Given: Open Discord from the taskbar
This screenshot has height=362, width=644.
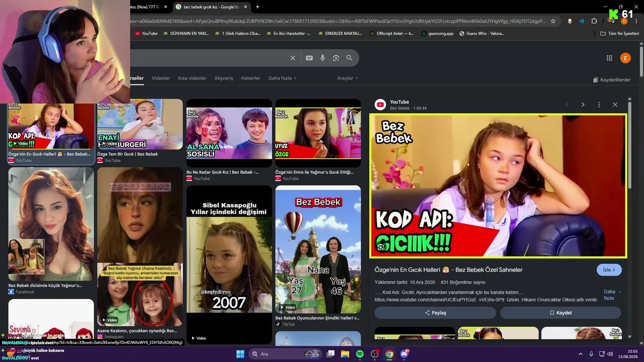Looking at the screenshot, I should [404, 354].
